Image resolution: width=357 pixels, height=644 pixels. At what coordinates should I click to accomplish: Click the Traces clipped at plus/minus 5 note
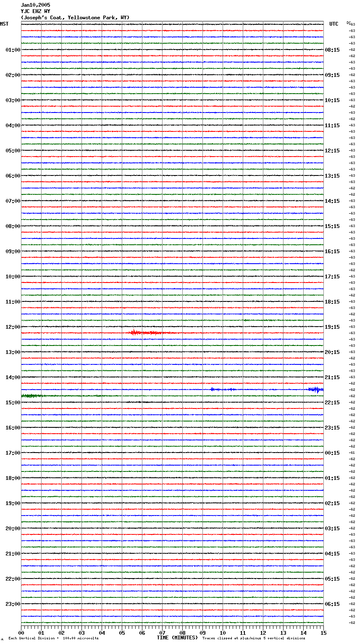click(x=254, y=638)
